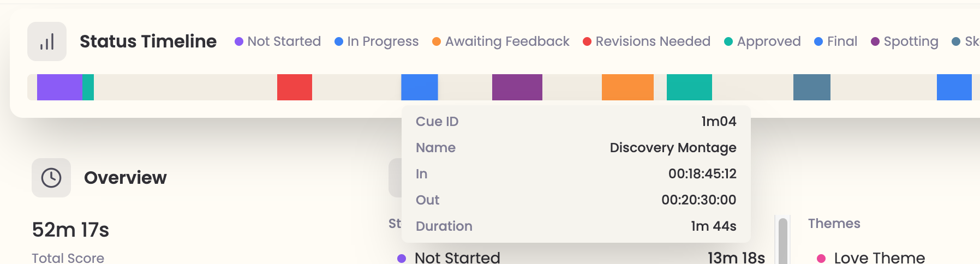Click the Revisions Needed legend entry

pyautogui.click(x=647, y=41)
